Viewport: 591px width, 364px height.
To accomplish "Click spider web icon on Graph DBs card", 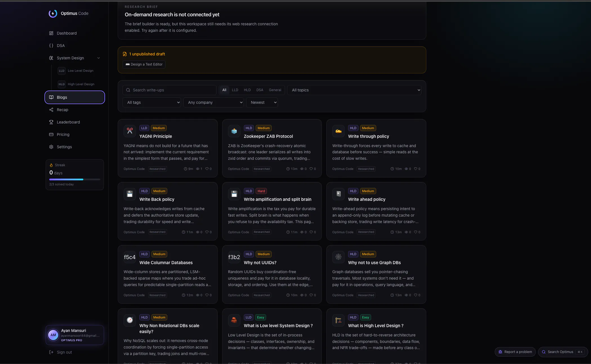I will pyautogui.click(x=338, y=257).
